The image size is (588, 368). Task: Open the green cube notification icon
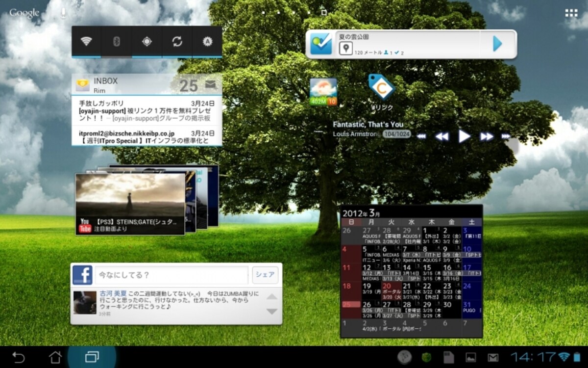pos(426,357)
